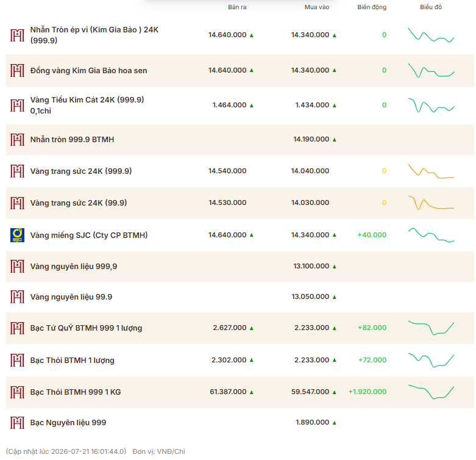This screenshot has width=476, height=460.
Task: Click logo beside Bạc Nguyên liệu 999
Action: coord(17,423)
